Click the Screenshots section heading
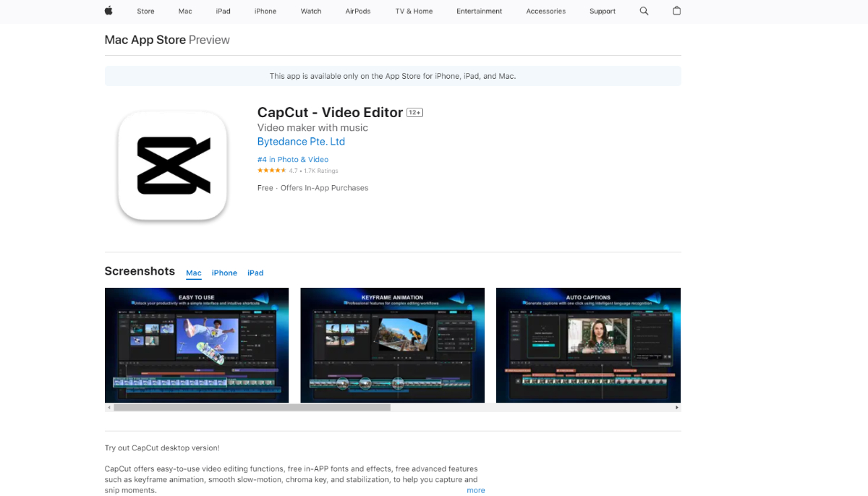This screenshot has width=868, height=496. (140, 271)
